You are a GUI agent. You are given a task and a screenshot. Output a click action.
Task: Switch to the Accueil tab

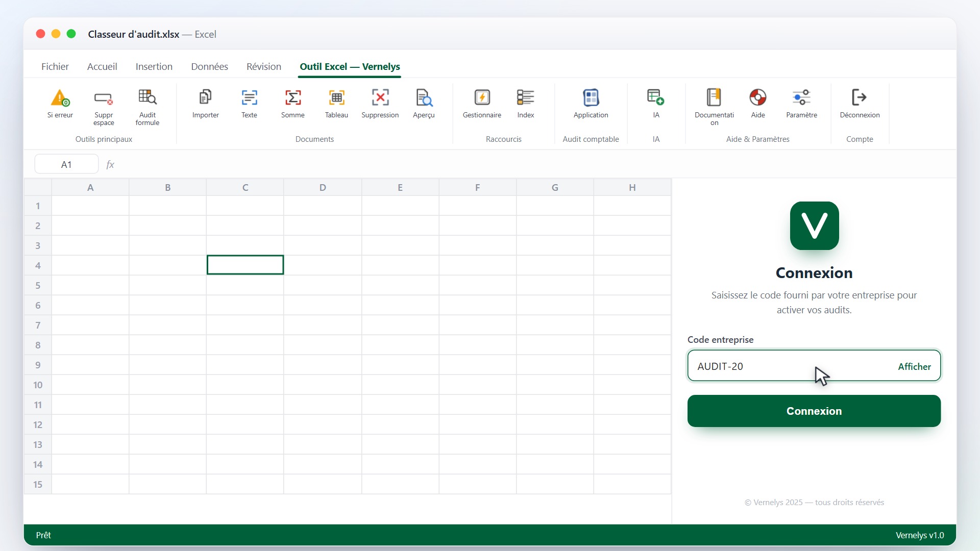[102, 66]
